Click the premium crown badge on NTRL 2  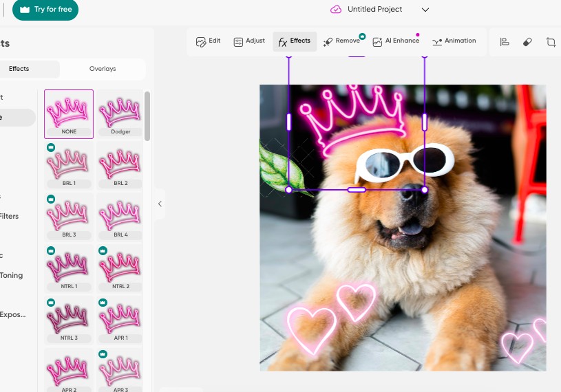click(x=103, y=250)
